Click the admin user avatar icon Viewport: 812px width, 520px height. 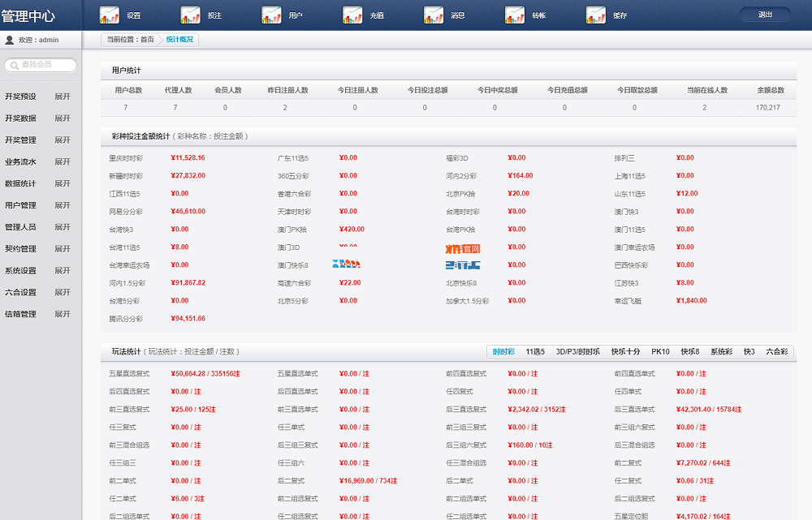click(10, 40)
